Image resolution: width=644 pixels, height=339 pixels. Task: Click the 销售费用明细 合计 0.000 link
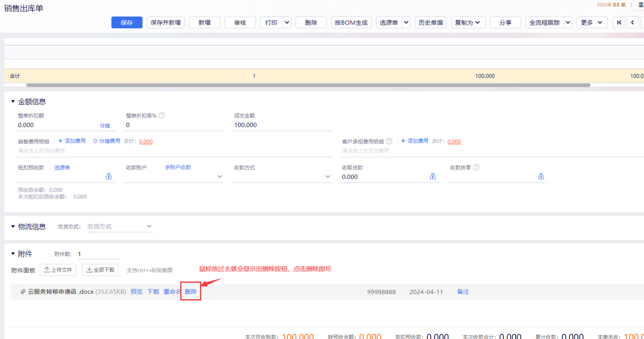(x=146, y=142)
